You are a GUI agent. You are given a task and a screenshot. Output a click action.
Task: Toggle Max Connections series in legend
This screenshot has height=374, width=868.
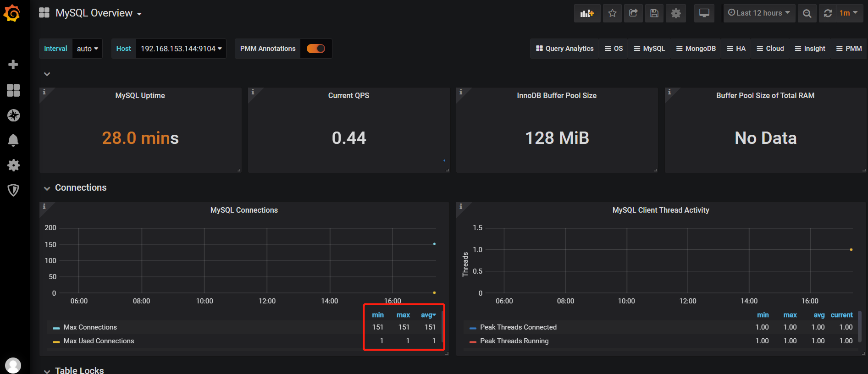(90, 327)
